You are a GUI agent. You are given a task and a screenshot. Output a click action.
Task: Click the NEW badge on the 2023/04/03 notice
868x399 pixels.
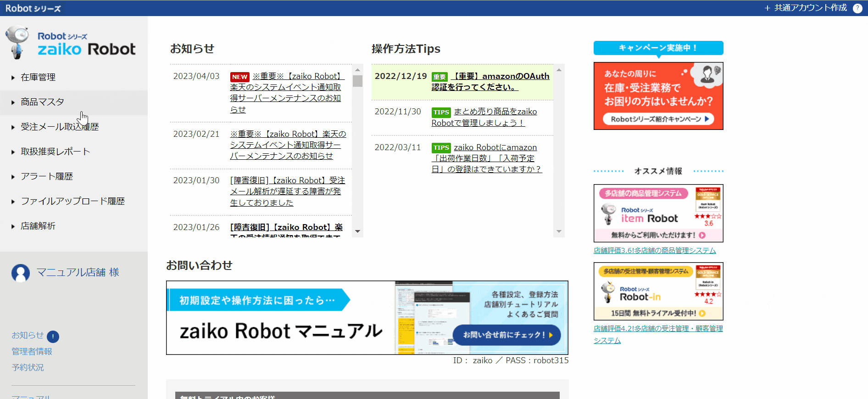[x=239, y=77]
